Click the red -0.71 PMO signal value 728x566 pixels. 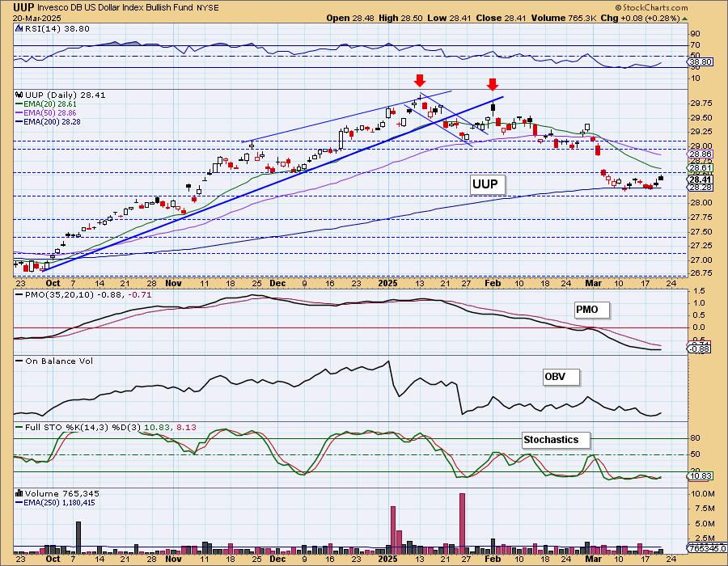click(x=140, y=294)
